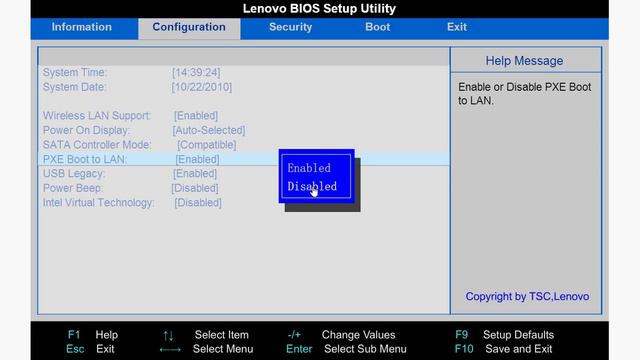Click the 'Enable or Disable PXE Boot' help text
This screenshot has width=640, height=360.
pos(524,94)
